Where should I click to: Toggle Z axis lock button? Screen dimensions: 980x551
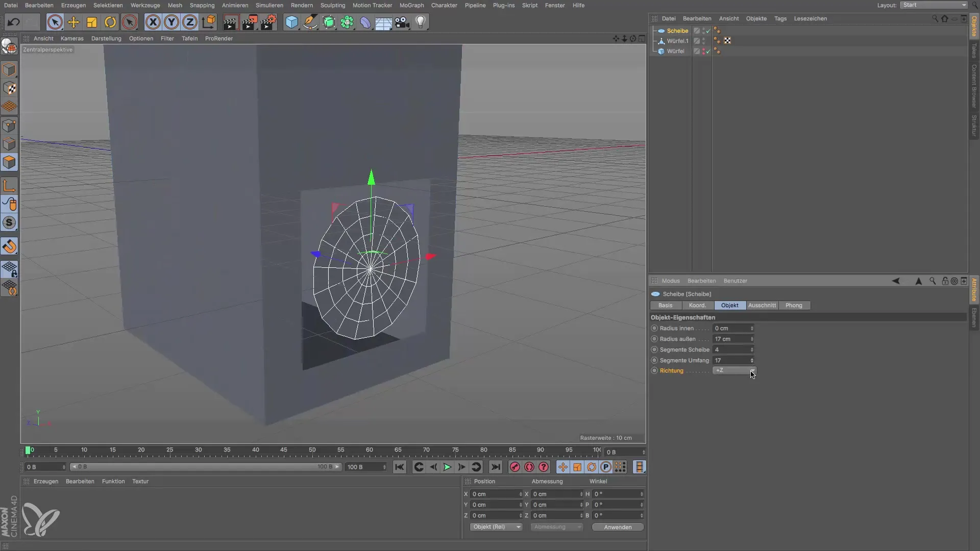pyautogui.click(x=190, y=22)
